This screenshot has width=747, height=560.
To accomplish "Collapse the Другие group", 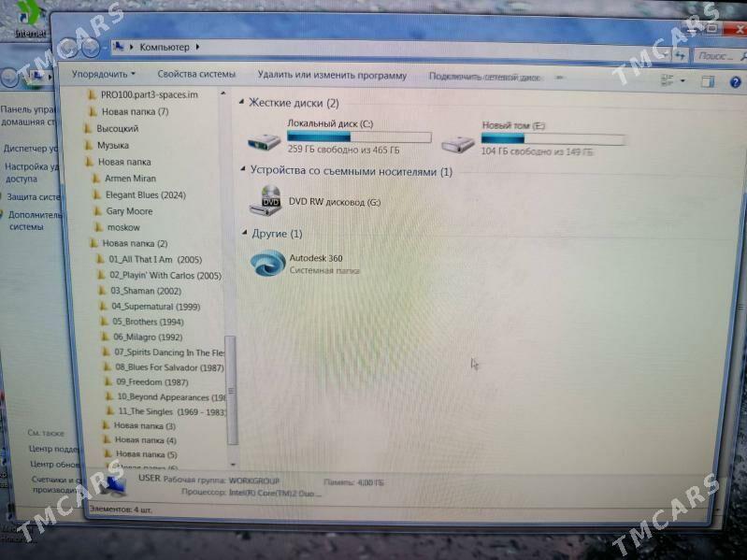I will (x=245, y=233).
